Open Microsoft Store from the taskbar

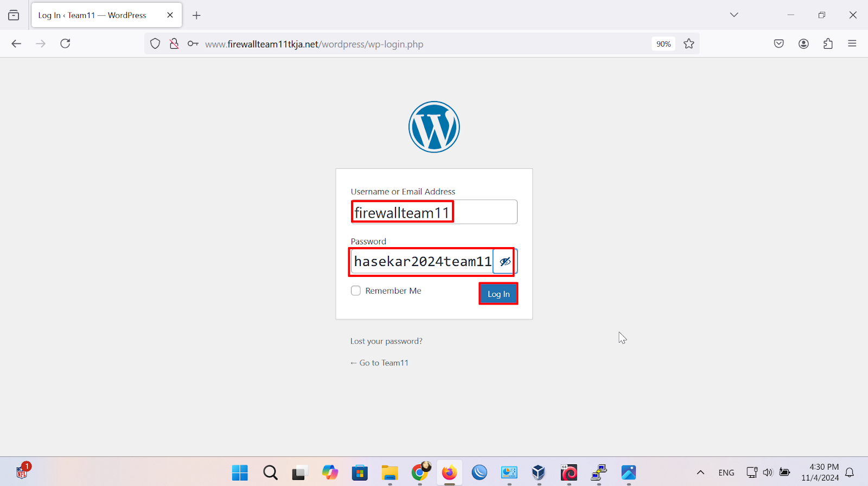360,472
